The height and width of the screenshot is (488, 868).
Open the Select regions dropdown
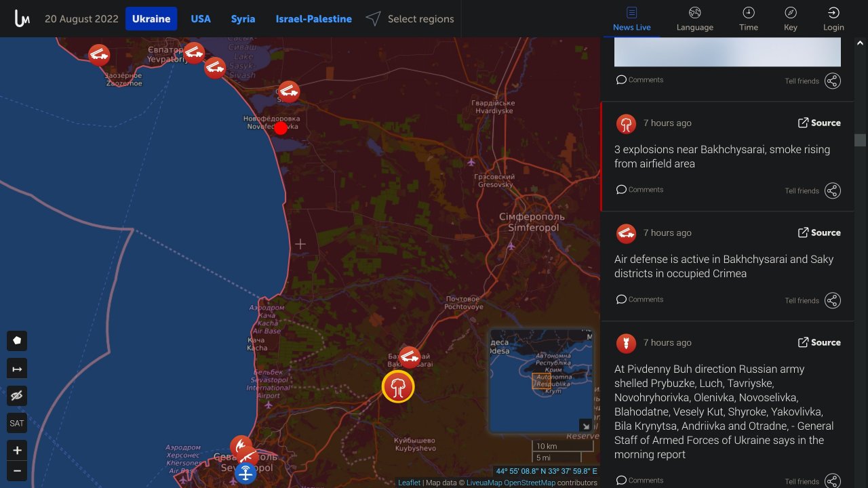coord(410,19)
